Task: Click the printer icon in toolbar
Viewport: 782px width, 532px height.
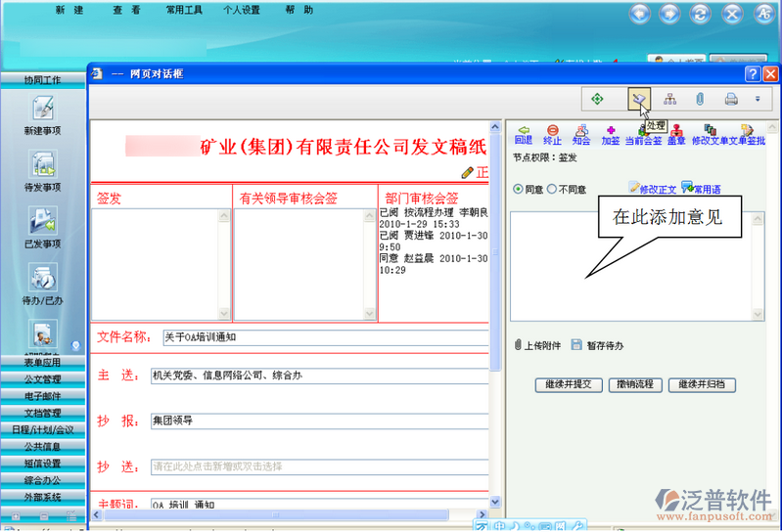Action: point(730,99)
